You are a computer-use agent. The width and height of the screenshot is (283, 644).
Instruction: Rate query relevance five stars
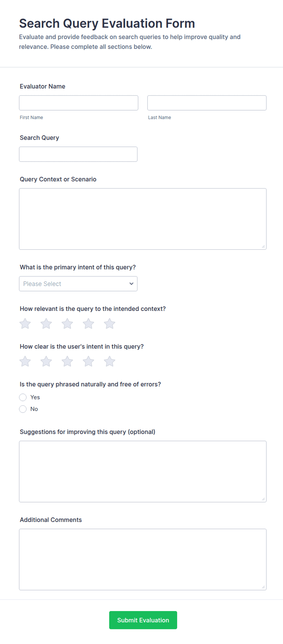pos(110,324)
